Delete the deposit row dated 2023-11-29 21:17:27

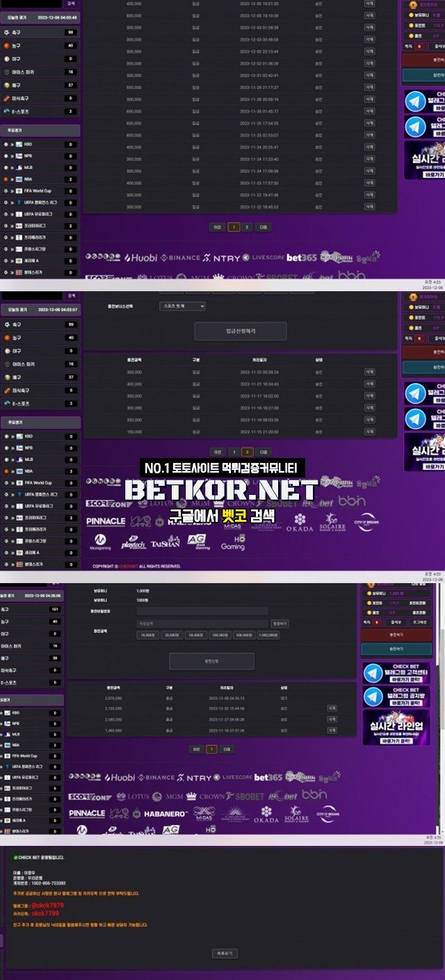pos(369,87)
